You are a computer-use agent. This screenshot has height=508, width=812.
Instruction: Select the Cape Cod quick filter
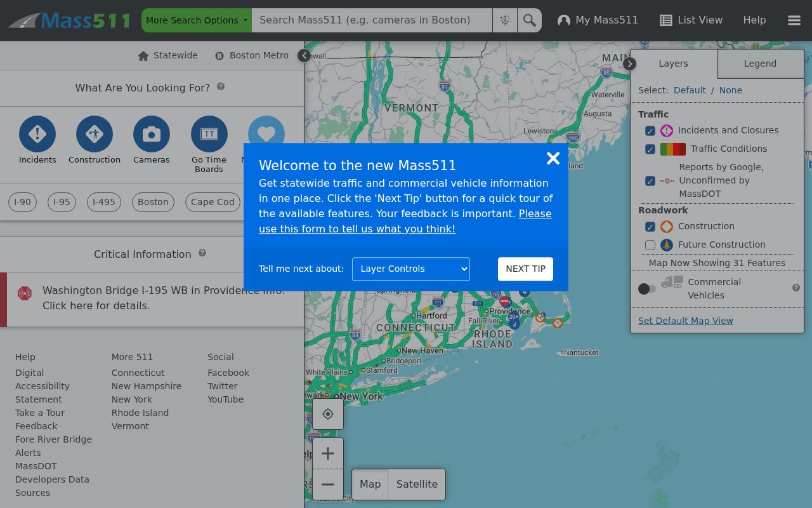213,202
